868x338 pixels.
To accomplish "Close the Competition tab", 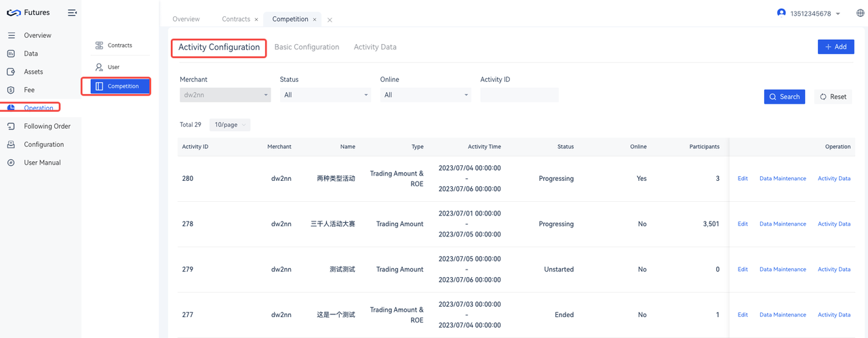I will tap(315, 20).
